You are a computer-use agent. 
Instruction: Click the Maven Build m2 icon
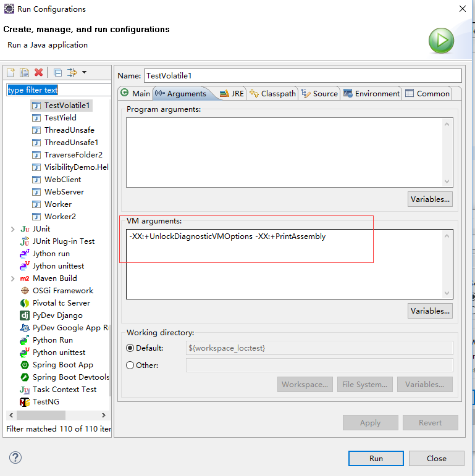click(x=25, y=278)
